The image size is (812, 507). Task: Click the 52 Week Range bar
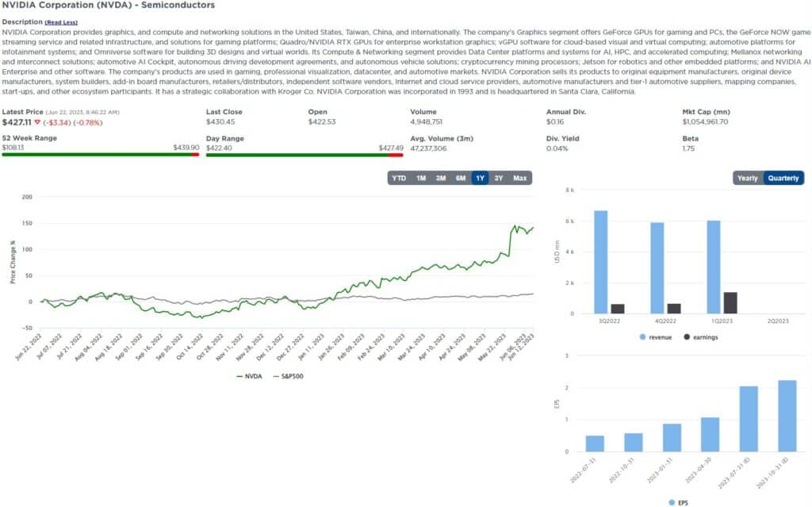(99, 156)
